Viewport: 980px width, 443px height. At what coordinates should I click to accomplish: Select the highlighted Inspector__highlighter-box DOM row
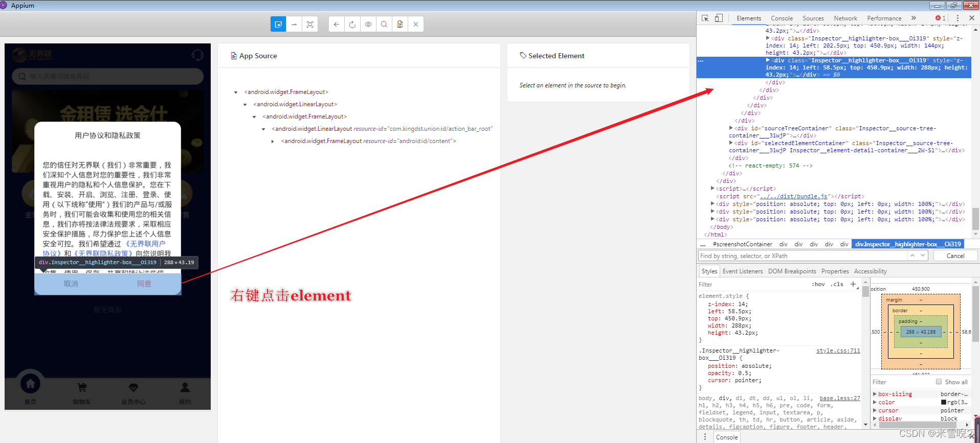834,67
